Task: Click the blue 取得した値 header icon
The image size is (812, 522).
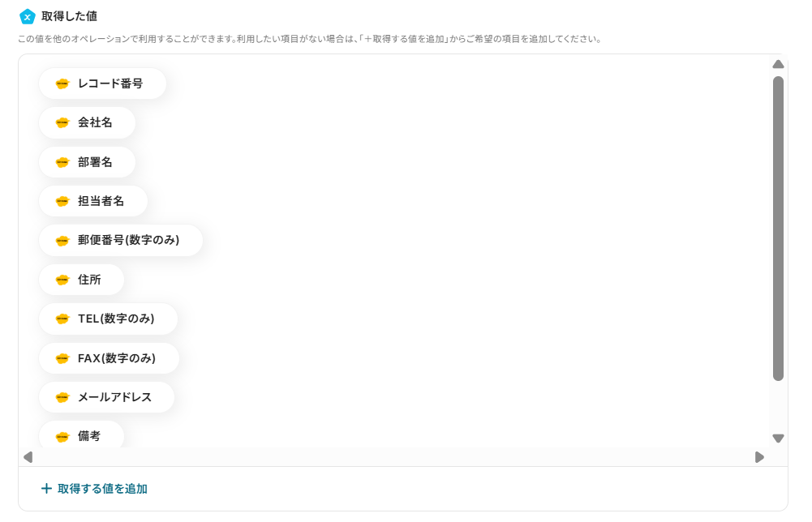Action: (x=27, y=16)
